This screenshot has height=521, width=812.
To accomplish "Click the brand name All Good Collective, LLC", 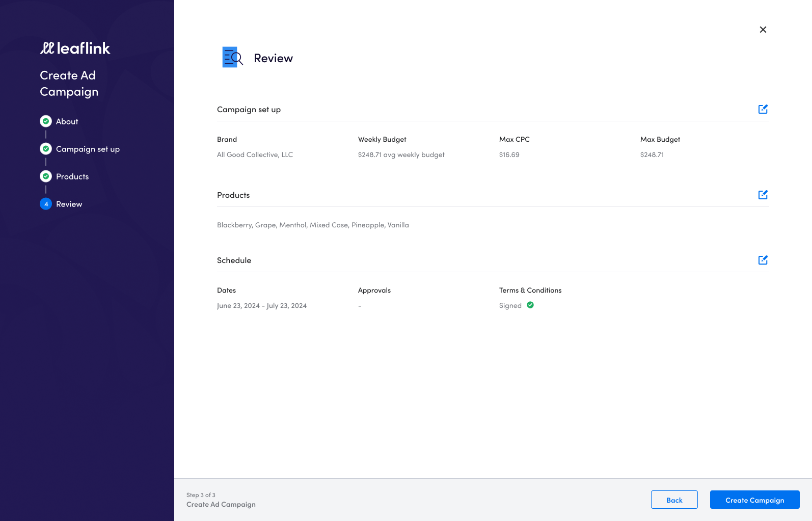I will point(255,154).
